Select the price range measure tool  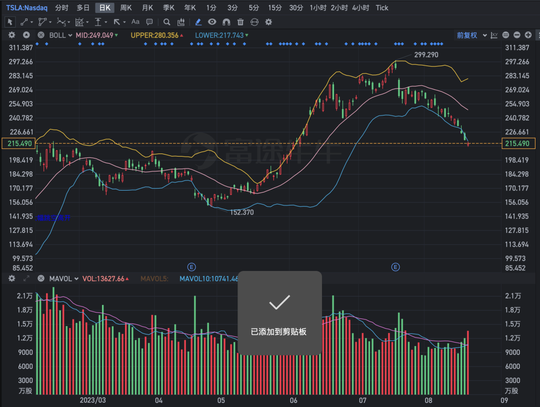pos(98,22)
